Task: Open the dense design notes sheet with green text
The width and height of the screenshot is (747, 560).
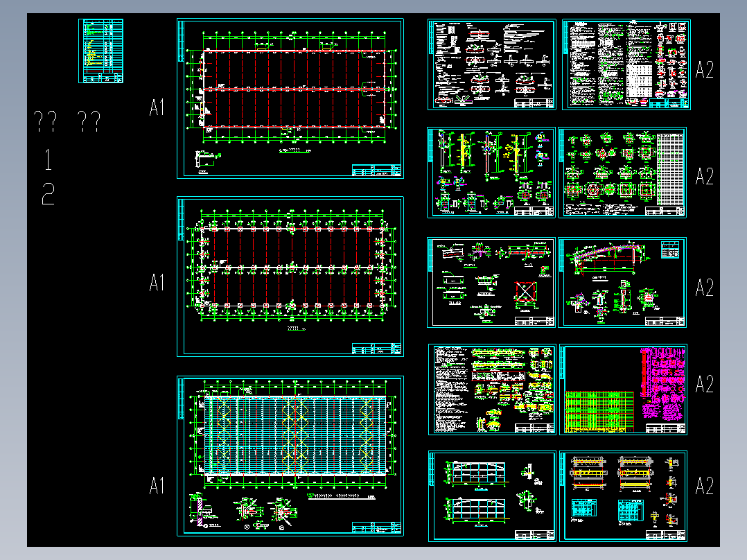Action: click(626, 64)
